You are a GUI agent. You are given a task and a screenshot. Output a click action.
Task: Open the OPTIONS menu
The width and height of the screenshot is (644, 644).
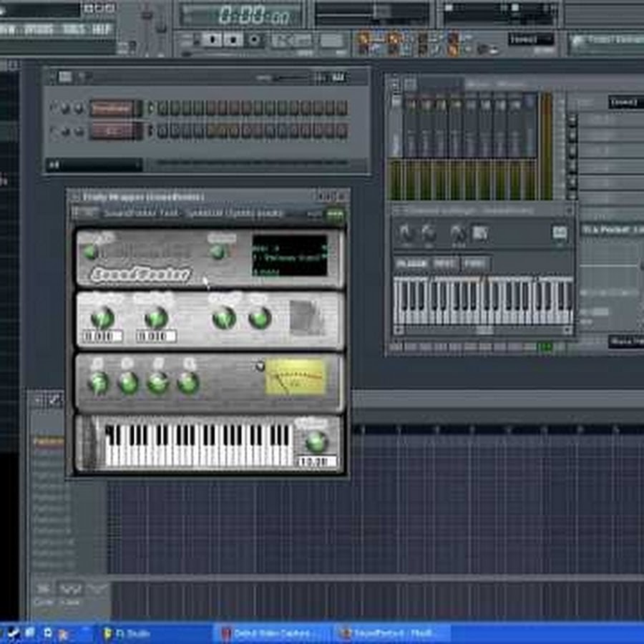[39, 29]
